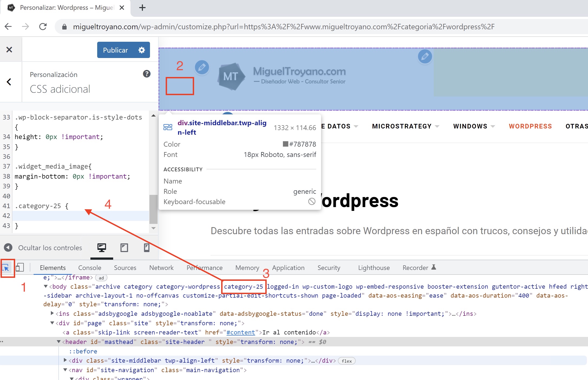Click the category-25 class in body tag
Viewport: 588px width, 380px height.
pos(243,286)
